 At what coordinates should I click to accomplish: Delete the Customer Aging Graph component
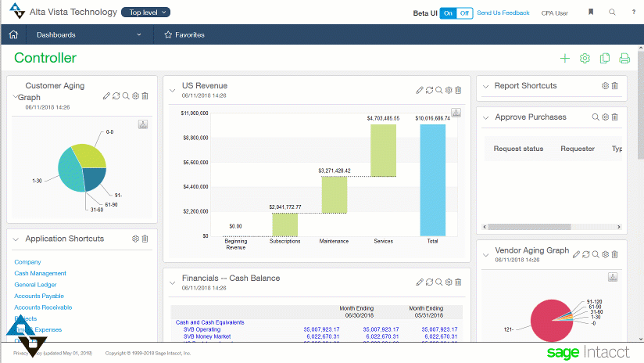[x=145, y=95]
